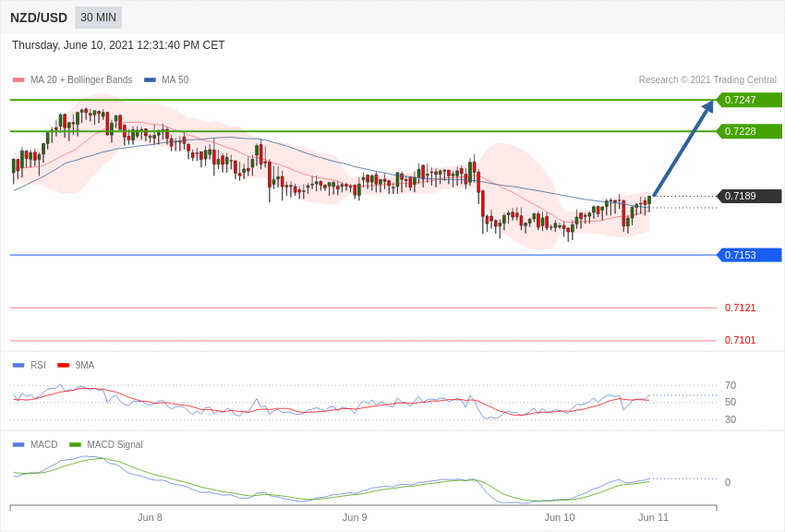Click the MA 20 + Bollinger Bands legend swatch
The image size is (785, 532).
[x=18, y=80]
